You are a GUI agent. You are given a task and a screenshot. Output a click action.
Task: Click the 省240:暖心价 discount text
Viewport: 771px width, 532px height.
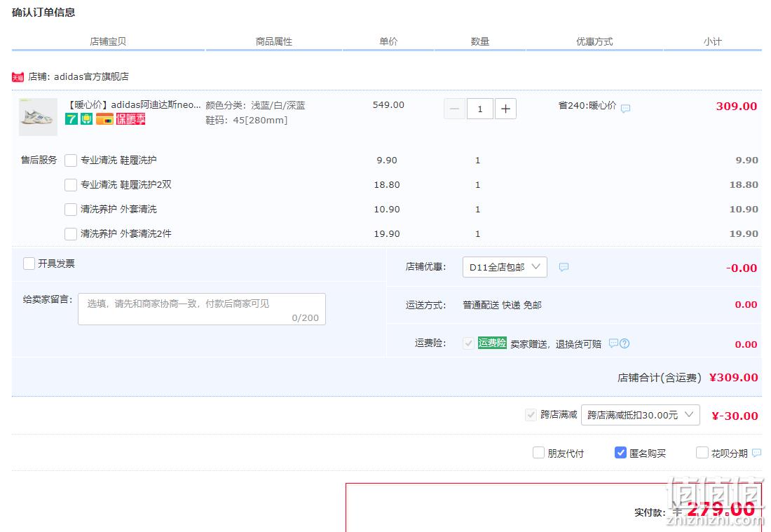click(587, 105)
